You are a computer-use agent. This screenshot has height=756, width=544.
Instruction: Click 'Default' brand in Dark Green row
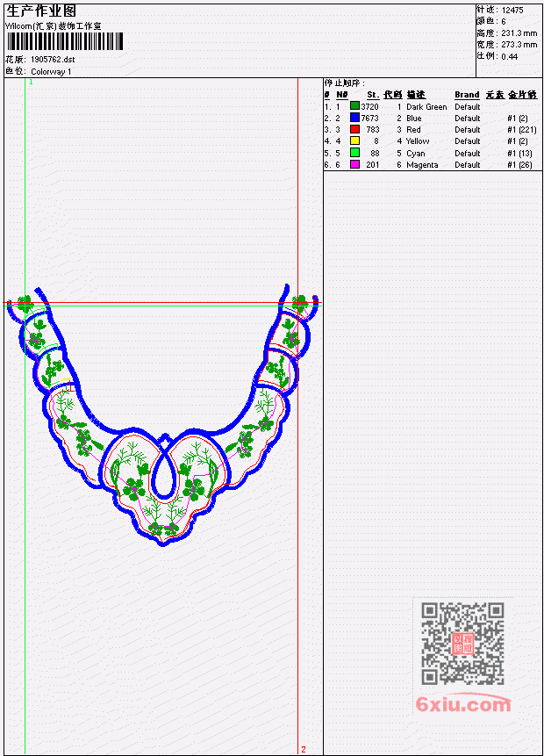(x=468, y=107)
